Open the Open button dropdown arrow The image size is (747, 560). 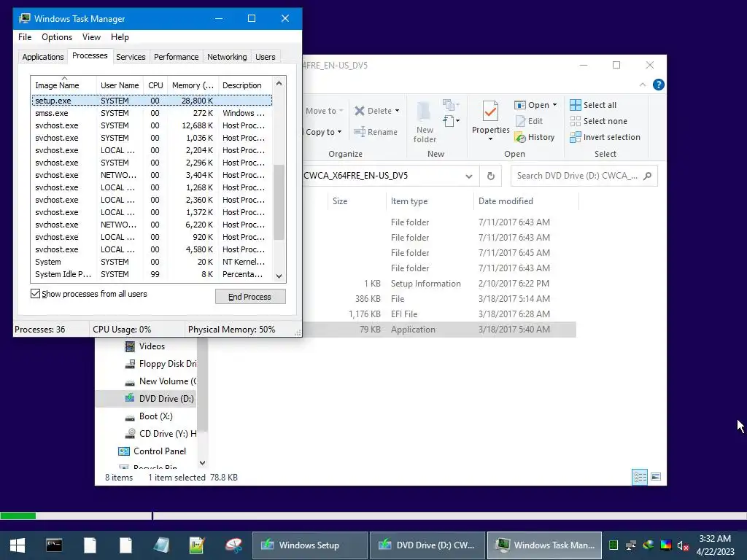[554, 105]
